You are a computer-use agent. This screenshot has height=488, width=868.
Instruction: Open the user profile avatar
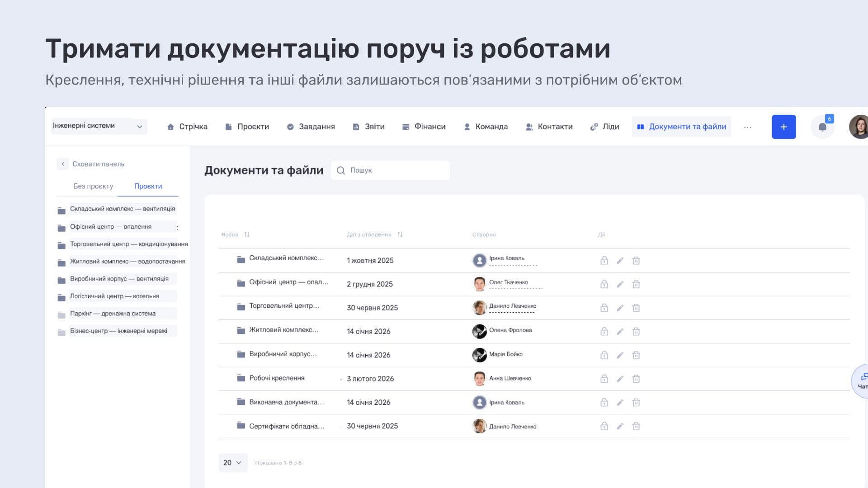(859, 127)
